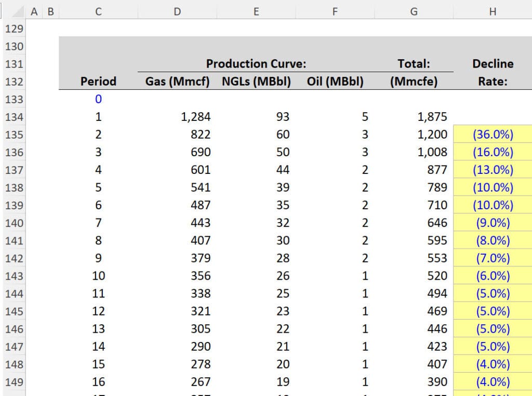
Task: Select the (4.0%) rate for period 15
Action: pyautogui.click(x=492, y=364)
